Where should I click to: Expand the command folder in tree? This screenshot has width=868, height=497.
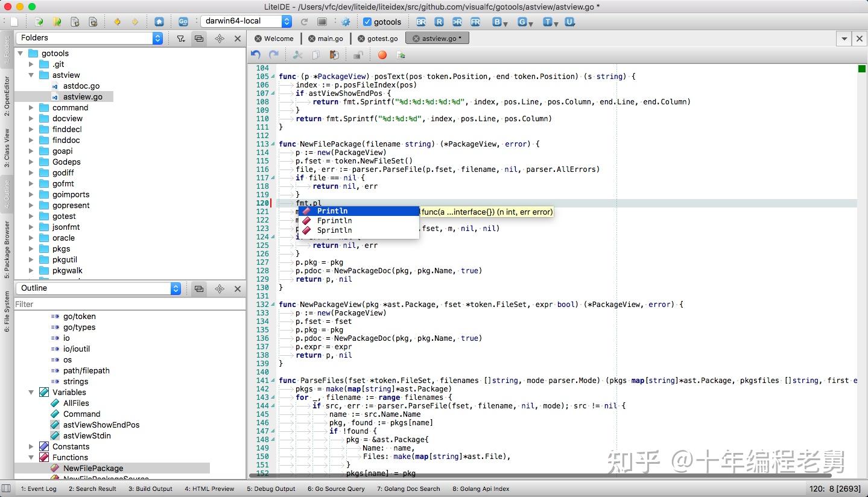31,107
